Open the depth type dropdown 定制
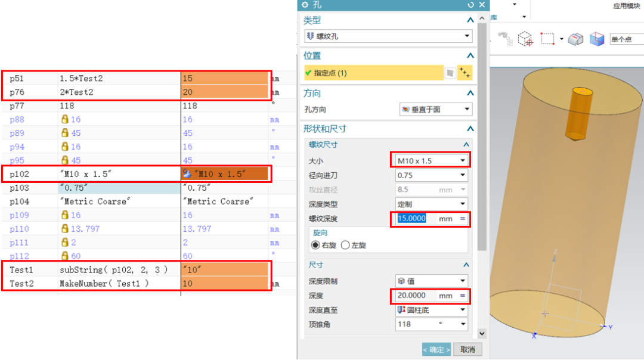Image resolution: width=644 pixels, height=360 pixels. (431, 204)
